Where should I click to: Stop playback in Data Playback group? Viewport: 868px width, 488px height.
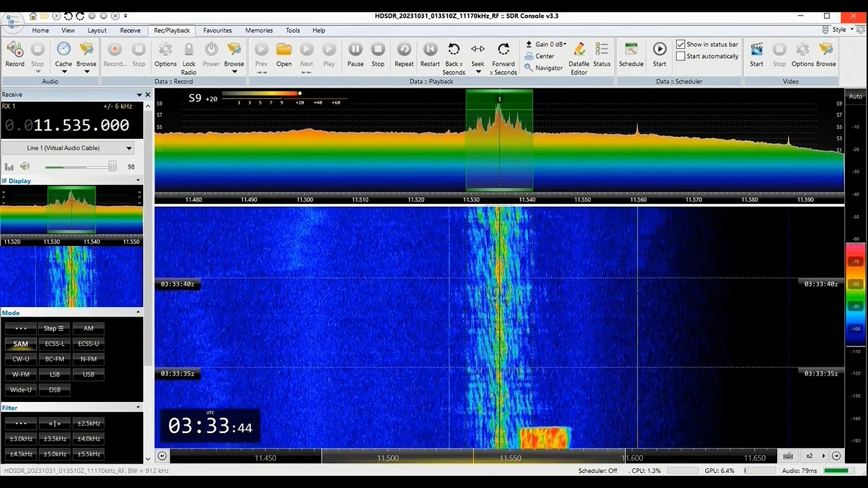[x=378, y=49]
